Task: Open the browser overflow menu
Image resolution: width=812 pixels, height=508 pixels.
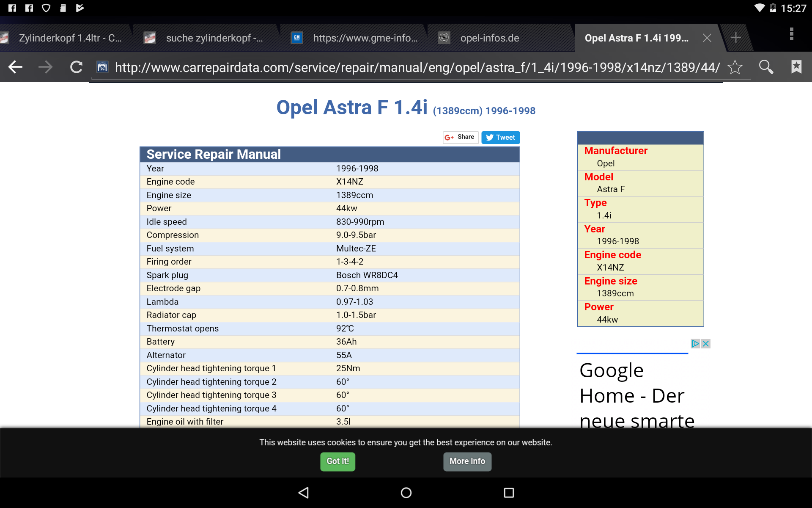Action: 791,34
